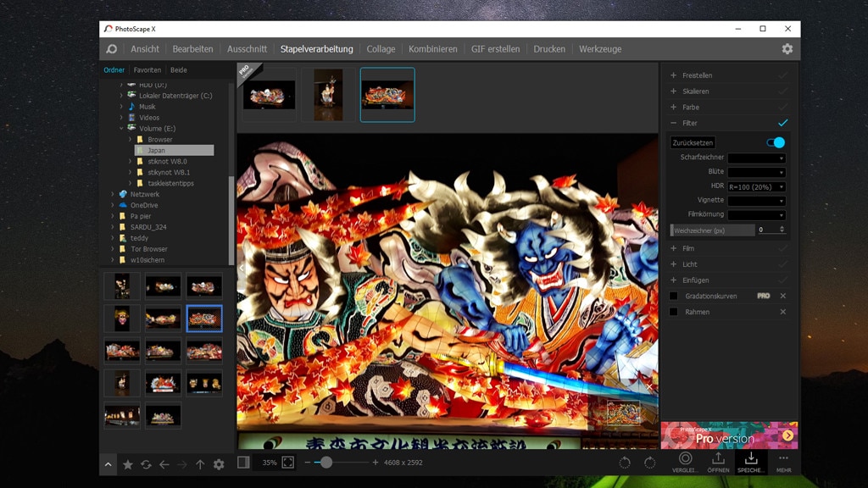Toggle the Freistellen checkmark

(782, 75)
